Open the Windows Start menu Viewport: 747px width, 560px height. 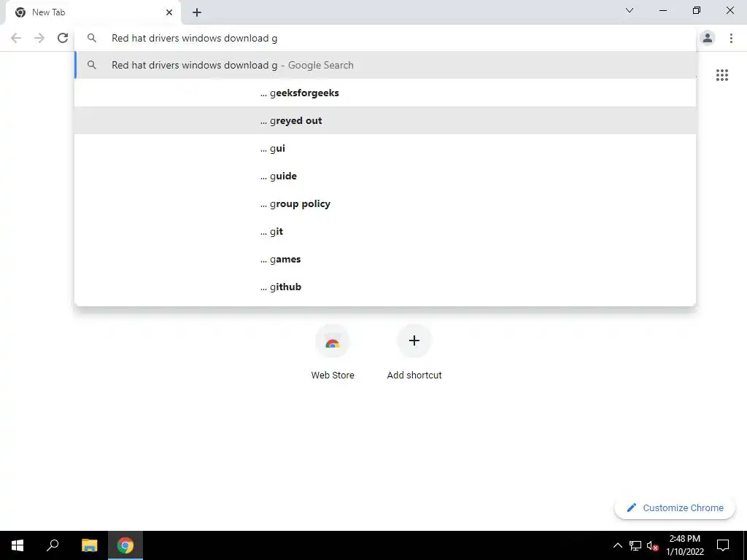[18, 545]
